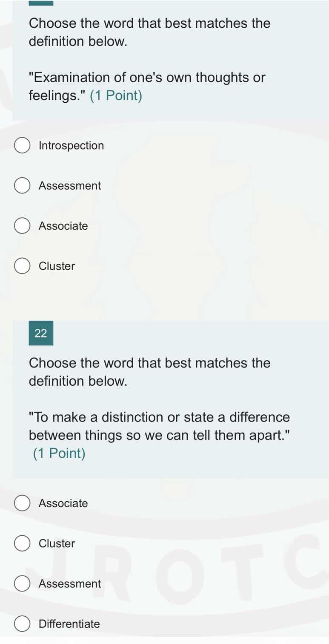Select the Assessment option for question 21

22,185
